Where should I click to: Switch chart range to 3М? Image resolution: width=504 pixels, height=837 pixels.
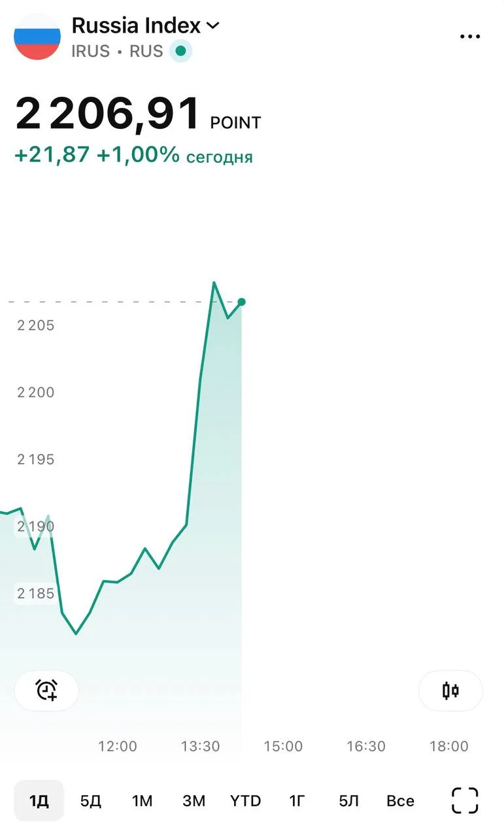click(193, 801)
